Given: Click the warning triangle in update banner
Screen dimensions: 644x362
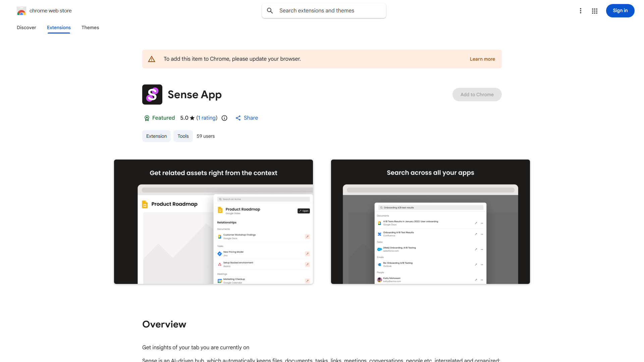Looking at the screenshot, I should [x=152, y=59].
